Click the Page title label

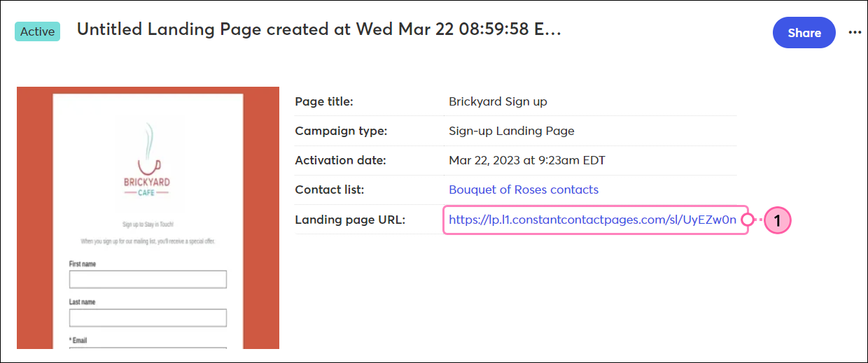[324, 101]
